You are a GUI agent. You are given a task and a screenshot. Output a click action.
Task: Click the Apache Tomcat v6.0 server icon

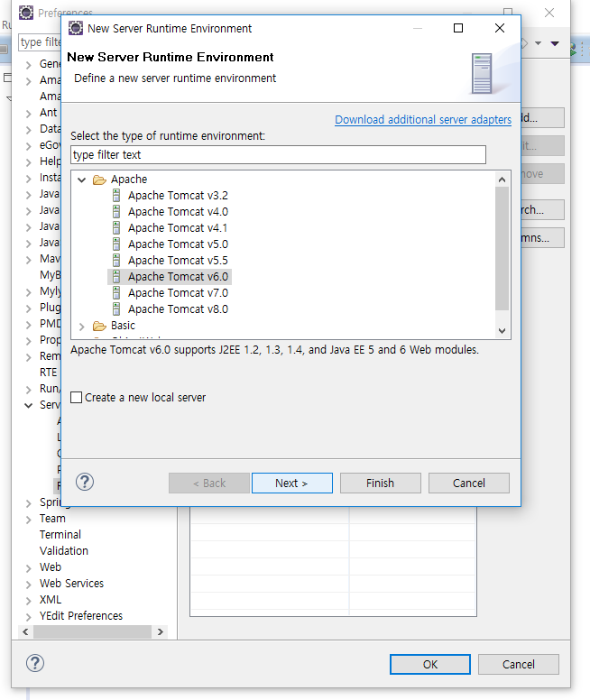pos(116,277)
